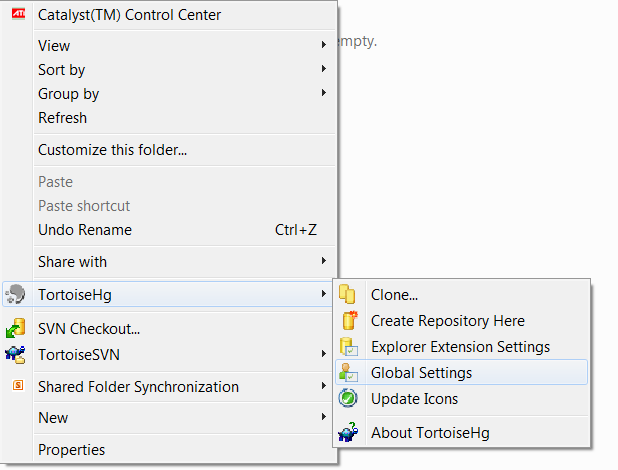The height and width of the screenshot is (470, 618).
Task: Select SVN Checkout... entry
Action: (168, 328)
